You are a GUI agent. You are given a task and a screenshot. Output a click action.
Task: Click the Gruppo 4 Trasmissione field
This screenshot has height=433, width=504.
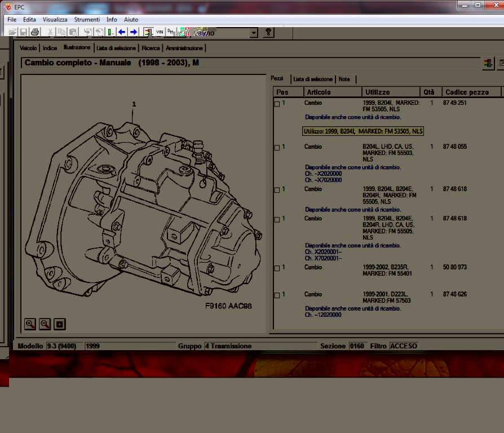[260, 346]
